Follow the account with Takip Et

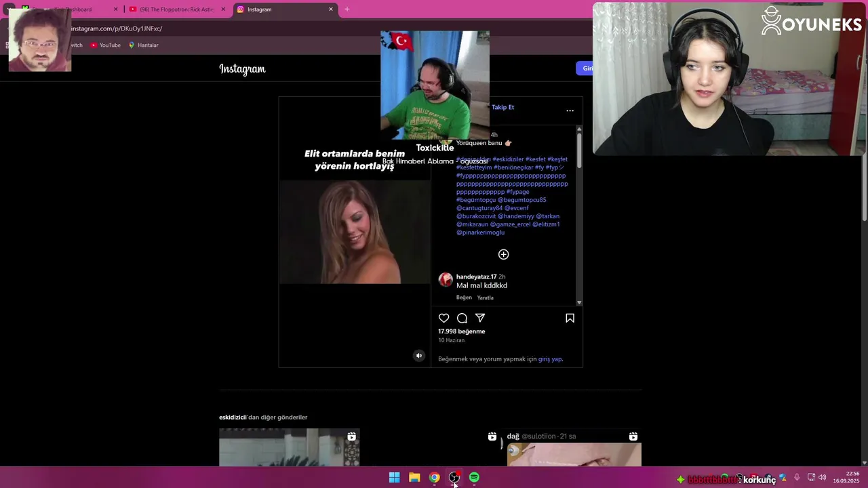click(502, 107)
